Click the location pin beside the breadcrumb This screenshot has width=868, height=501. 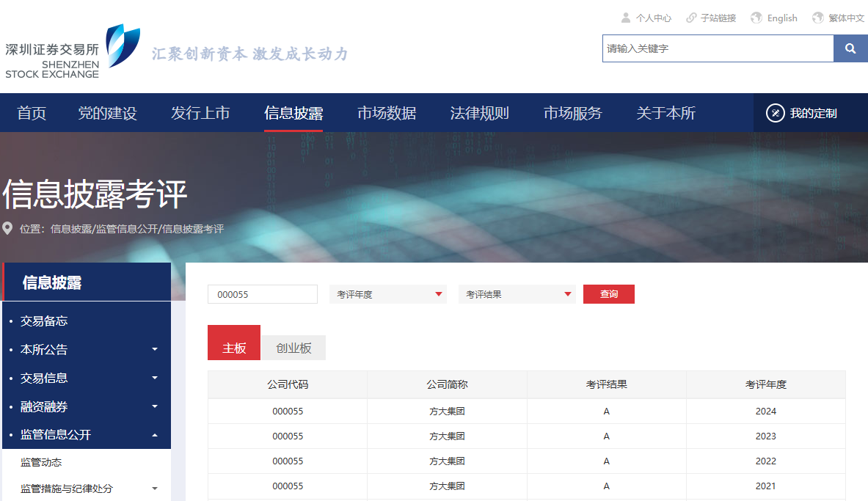9,227
